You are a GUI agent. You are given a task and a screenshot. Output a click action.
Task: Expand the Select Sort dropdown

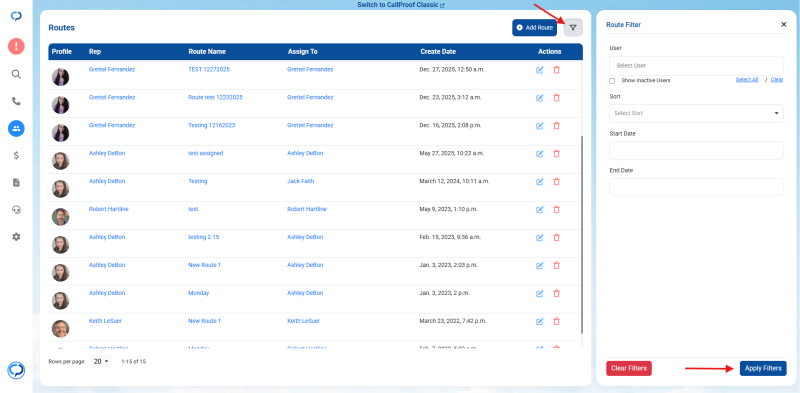696,113
